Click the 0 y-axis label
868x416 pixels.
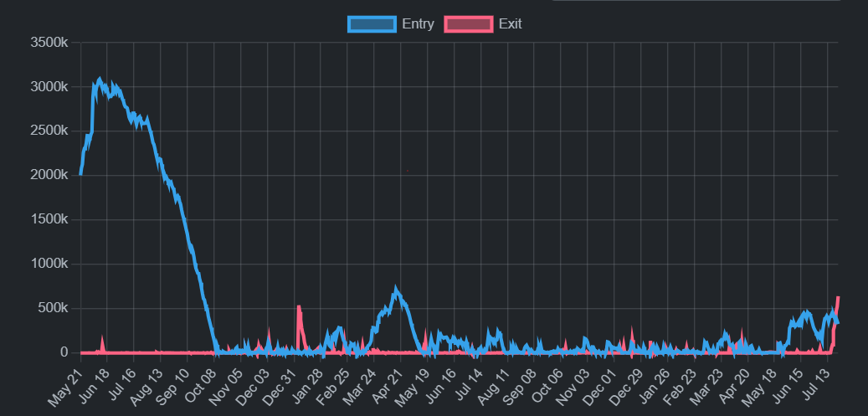pyautogui.click(x=64, y=352)
